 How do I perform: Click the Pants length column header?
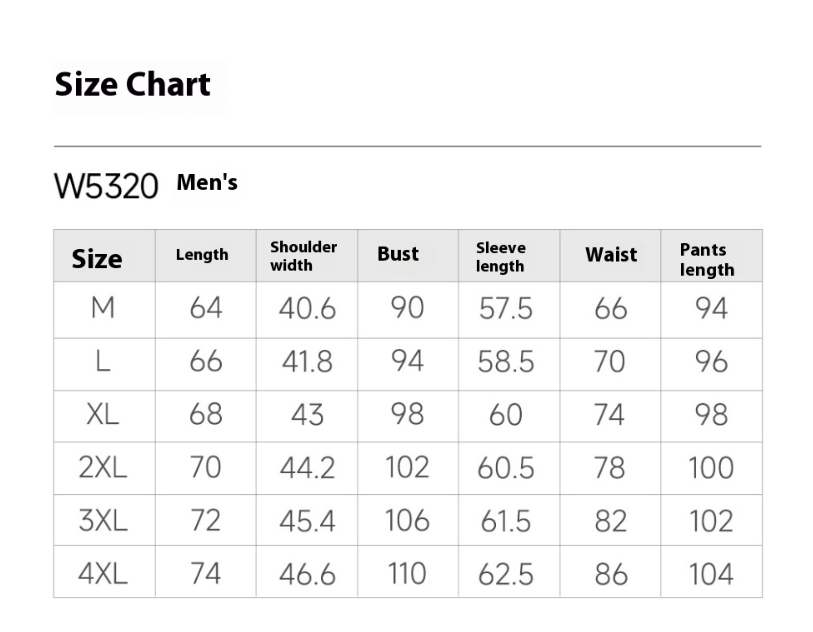(707, 259)
